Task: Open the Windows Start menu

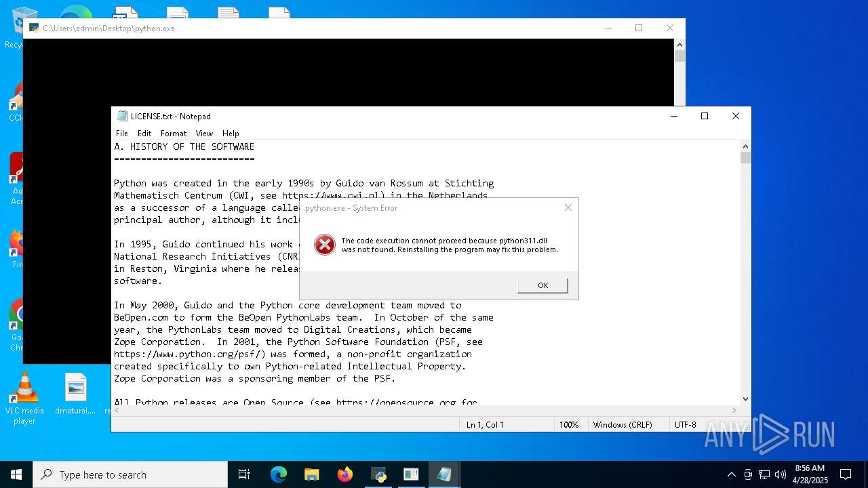Action: click(16, 474)
